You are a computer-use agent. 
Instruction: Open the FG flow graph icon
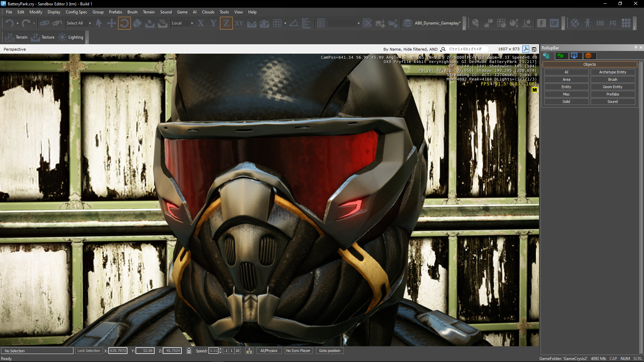(613, 23)
